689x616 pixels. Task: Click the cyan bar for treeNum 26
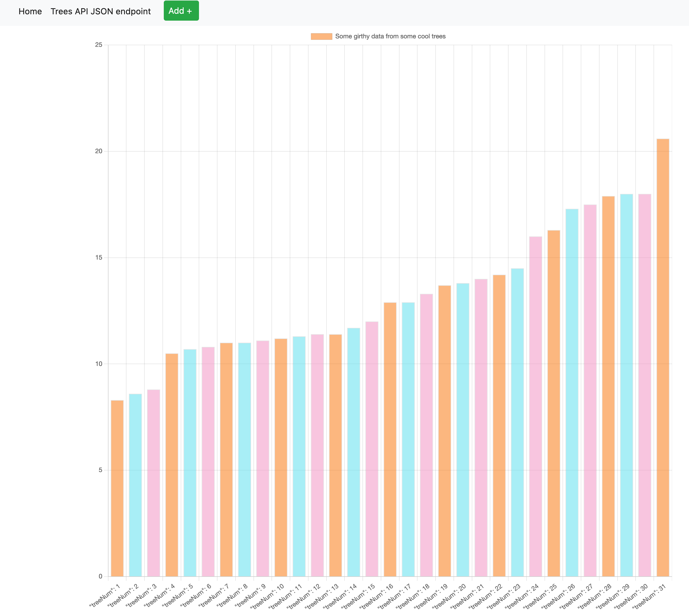pyautogui.click(x=572, y=393)
